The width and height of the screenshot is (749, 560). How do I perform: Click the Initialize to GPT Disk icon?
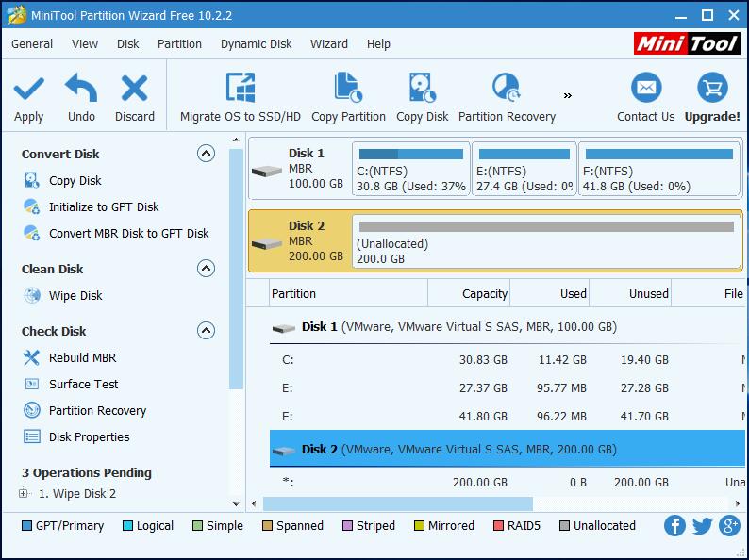pyautogui.click(x=31, y=206)
